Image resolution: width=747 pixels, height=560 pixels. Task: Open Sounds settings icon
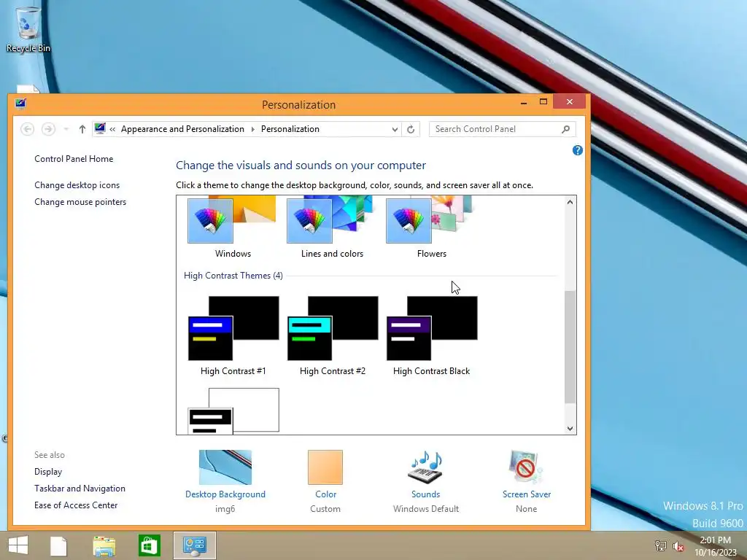point(426,467)
